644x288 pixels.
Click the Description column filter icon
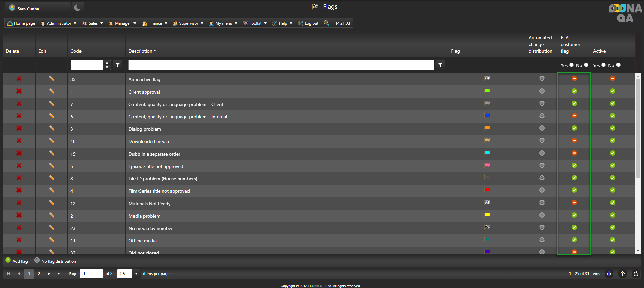click(440, 65)
